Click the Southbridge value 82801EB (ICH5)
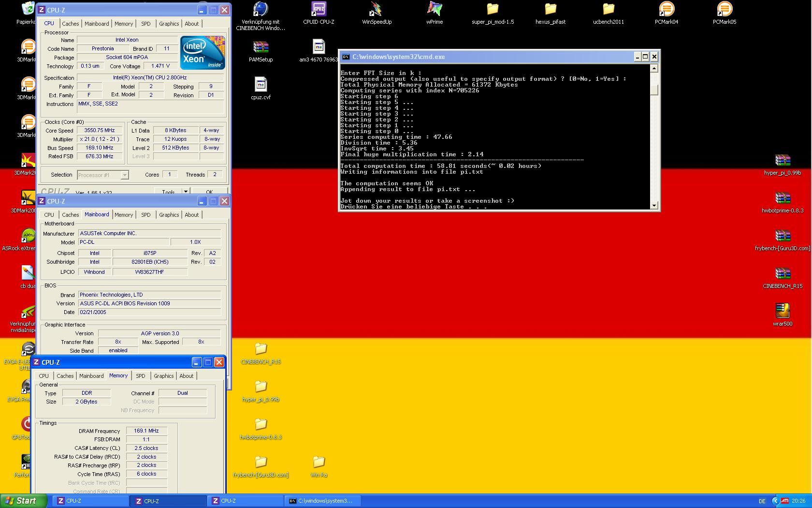This screenshot has width=812, height=508. pyautogui.click(x=150, y=262)
